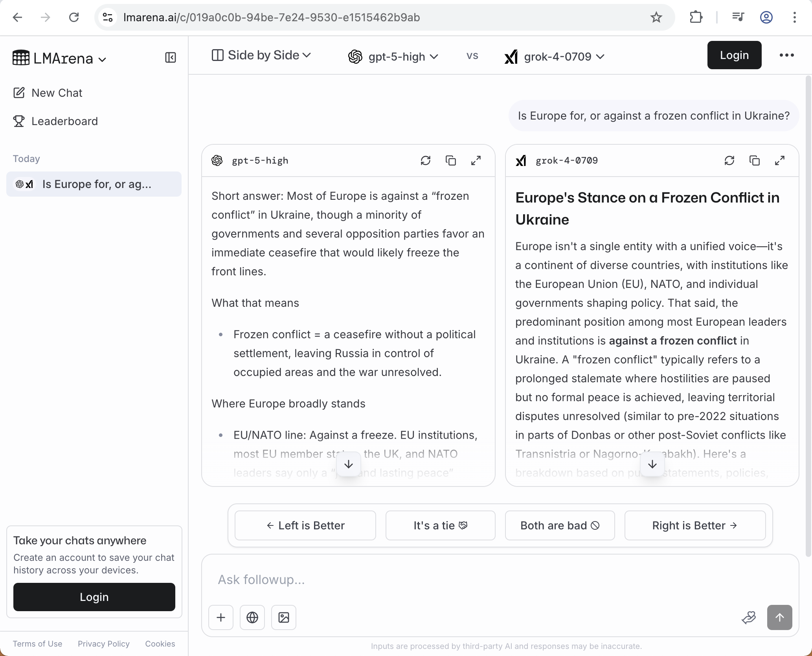
Task: Click the image generation icon
Action: pyautogui.click(x=284, y=617)
